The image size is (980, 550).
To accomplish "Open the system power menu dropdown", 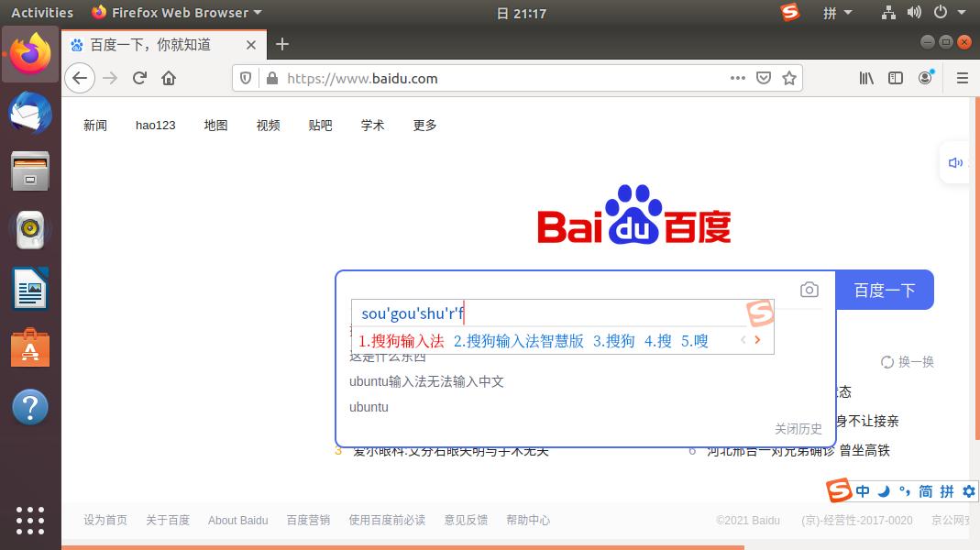I will point(943,12).
